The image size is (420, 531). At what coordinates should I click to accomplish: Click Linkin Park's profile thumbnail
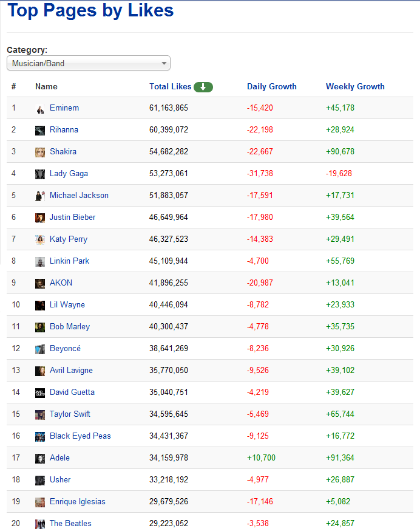pos(40,262)
